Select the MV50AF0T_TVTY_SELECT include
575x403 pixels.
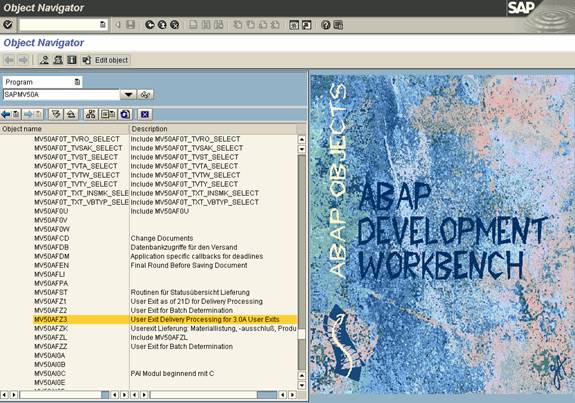[76, 184]
